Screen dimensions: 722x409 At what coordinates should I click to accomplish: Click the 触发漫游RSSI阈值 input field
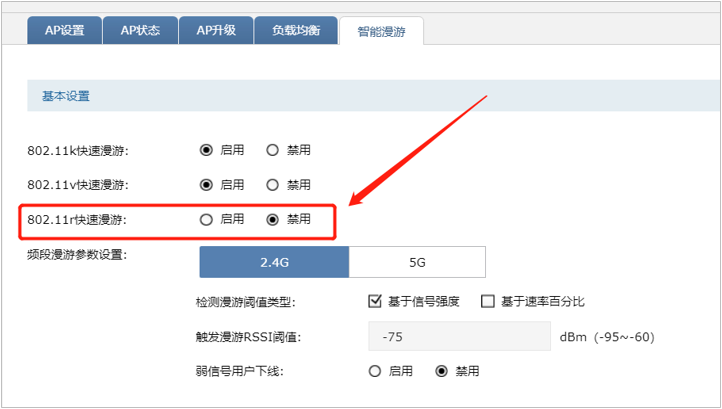click(459, 337)
